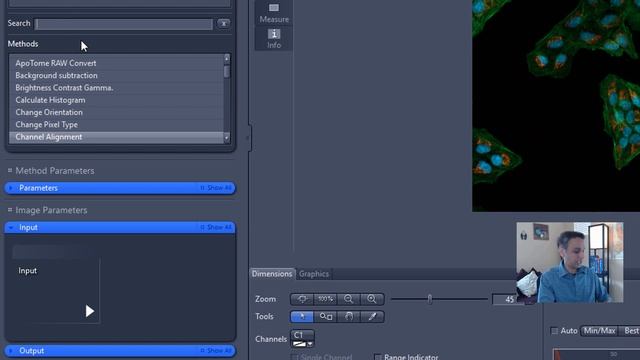Click the Best fit display button

[630, 331]
